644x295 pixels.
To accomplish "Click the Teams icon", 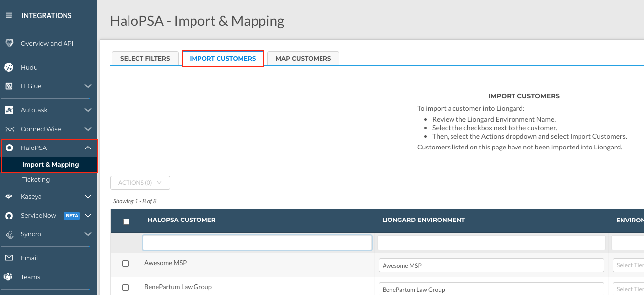I will 8,277.
